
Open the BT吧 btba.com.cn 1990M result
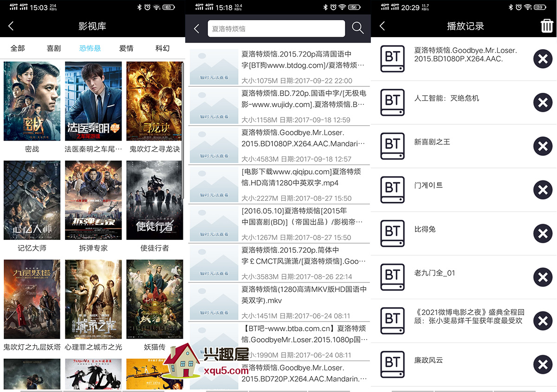coord(279,341)
